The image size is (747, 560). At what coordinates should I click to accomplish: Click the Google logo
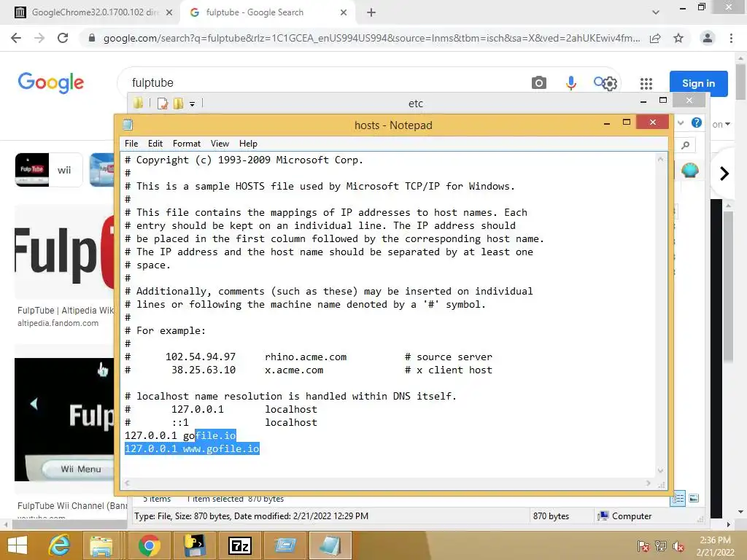(x=51, y=83)
